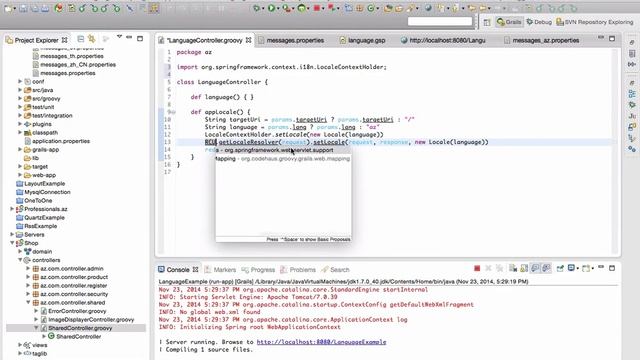Terminate the running console process
640x360 pixels.
coord(477,268)
